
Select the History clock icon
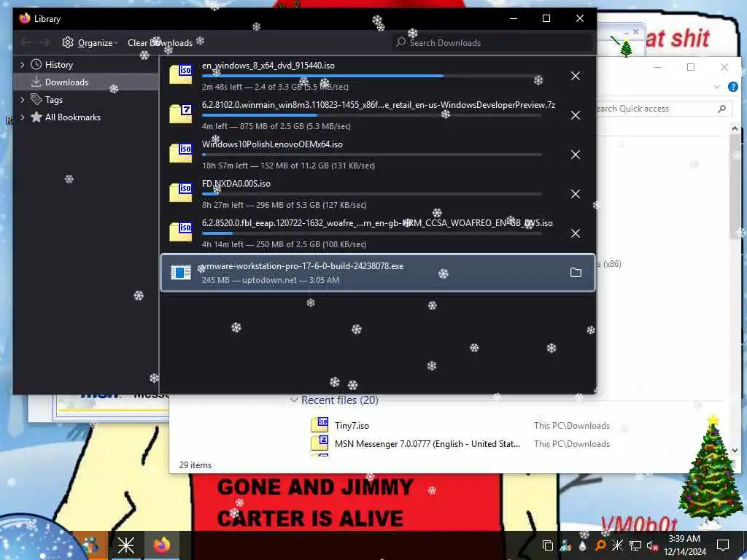click(x=36, y=64)
